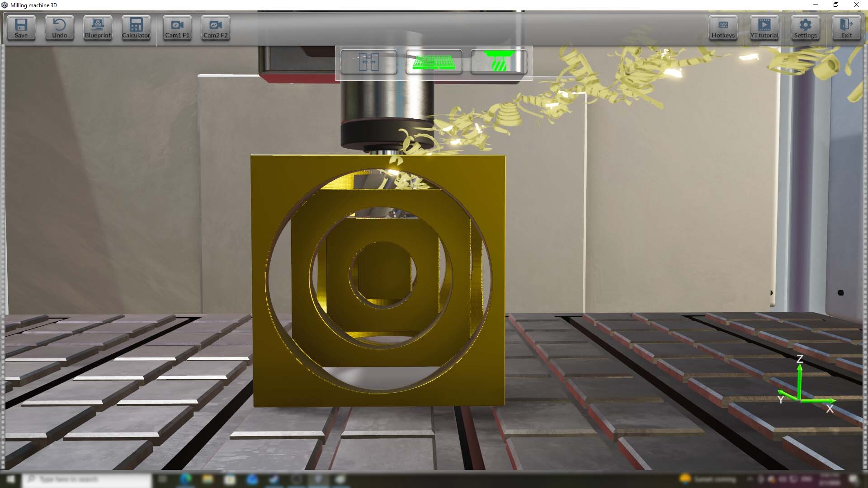
Task: Expand hidden icons in the system tray
Action: (749, 479)
